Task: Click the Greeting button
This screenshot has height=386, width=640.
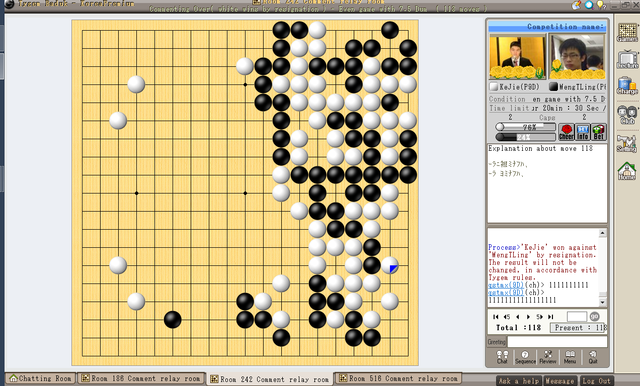Action: pos(497,342)
